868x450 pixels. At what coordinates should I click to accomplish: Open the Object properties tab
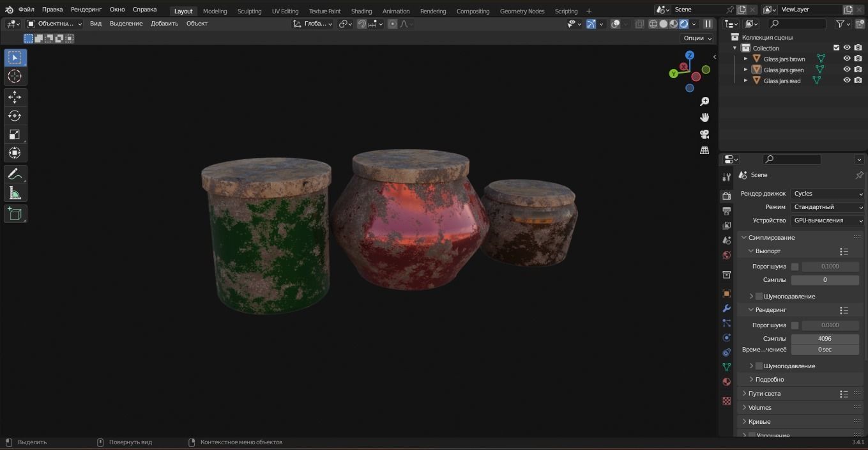(726, 293)
